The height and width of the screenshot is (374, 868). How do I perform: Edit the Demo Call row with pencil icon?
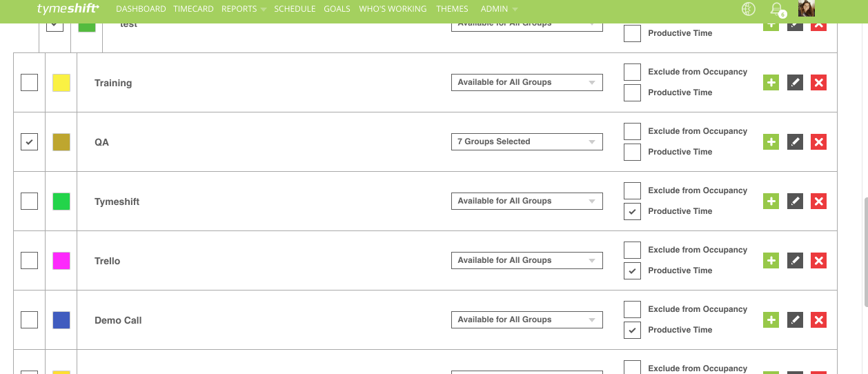pos(795,320)
